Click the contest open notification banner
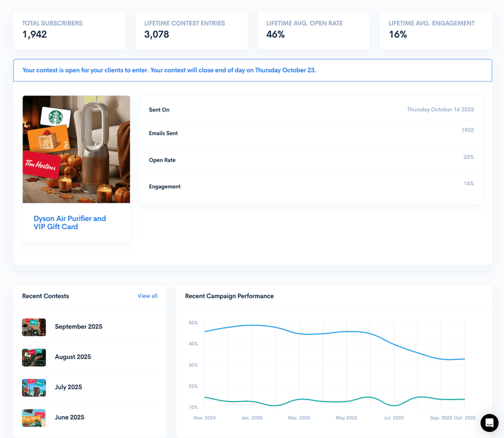 click(x=252, y=70)
